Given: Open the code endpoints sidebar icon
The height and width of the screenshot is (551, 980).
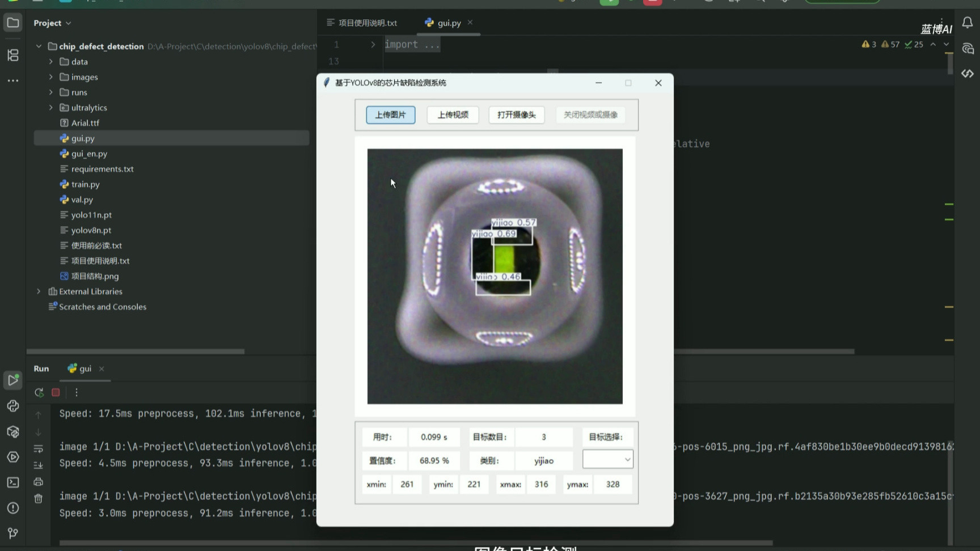Looking at the screenshot, I should [968, 74].
